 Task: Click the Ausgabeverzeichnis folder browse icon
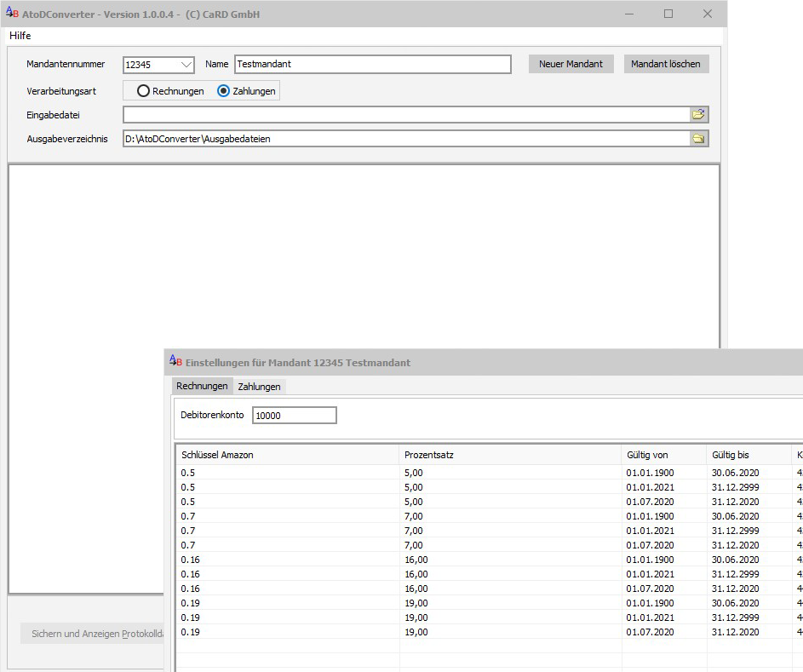[x=698, y=139]
